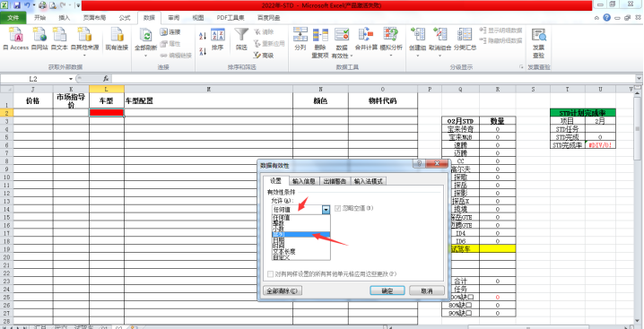
Task: Click the dialog help question mark button
Action: coord(419,164)
